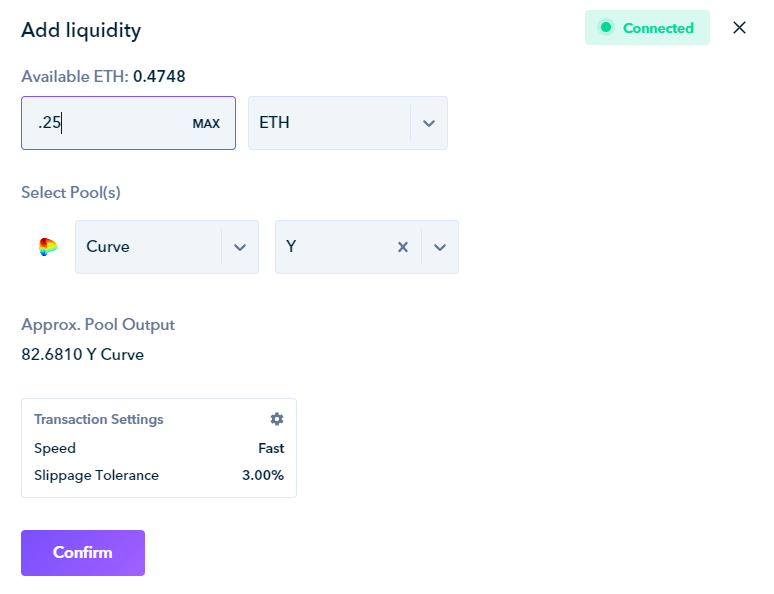Viewport: 774px width, 594px height.
Task: Expand the Curve dropdown chevron
Action: 240,247
